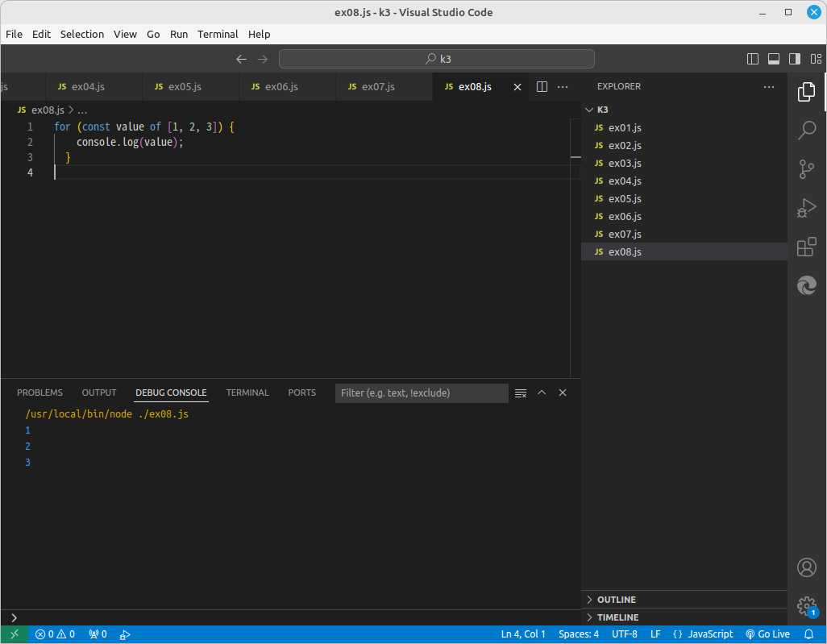The width and height of the screenshot is (827, 644).
Task: Click the debug start status bar icon
Action: pos(125,634)
